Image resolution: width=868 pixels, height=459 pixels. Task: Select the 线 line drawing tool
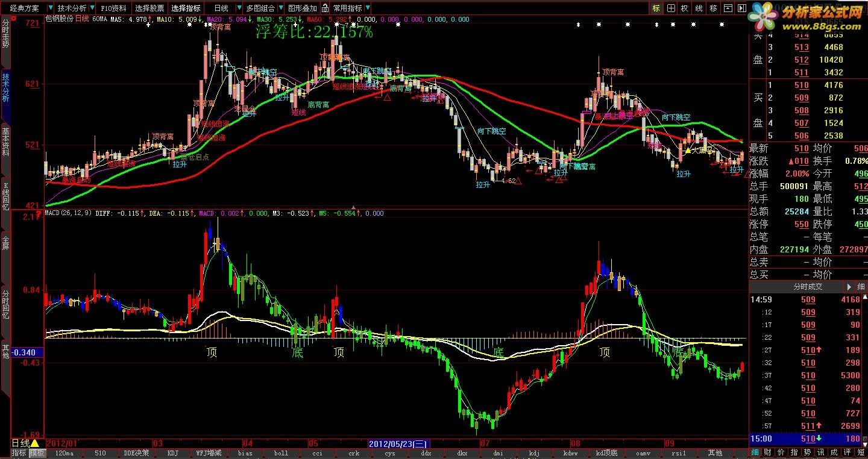(x=699, y=8)
